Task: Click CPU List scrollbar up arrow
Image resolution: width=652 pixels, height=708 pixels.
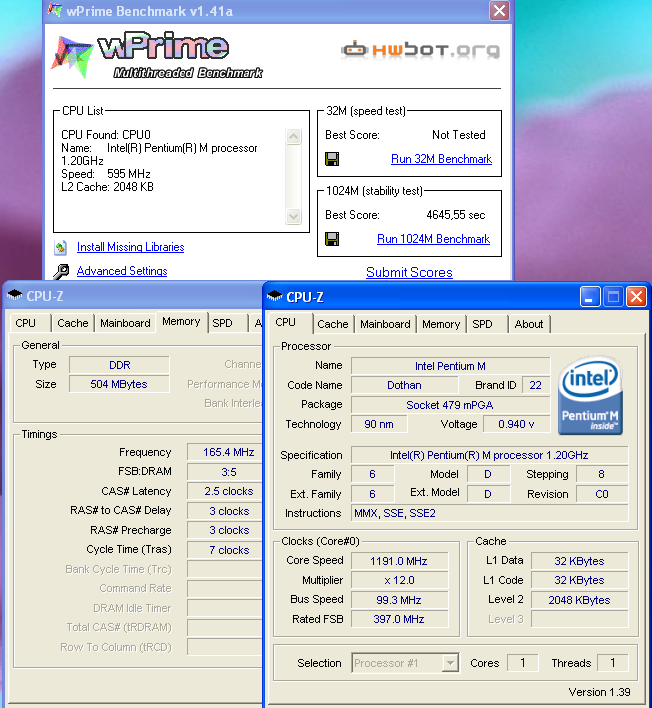Action: tap(293, 136)
